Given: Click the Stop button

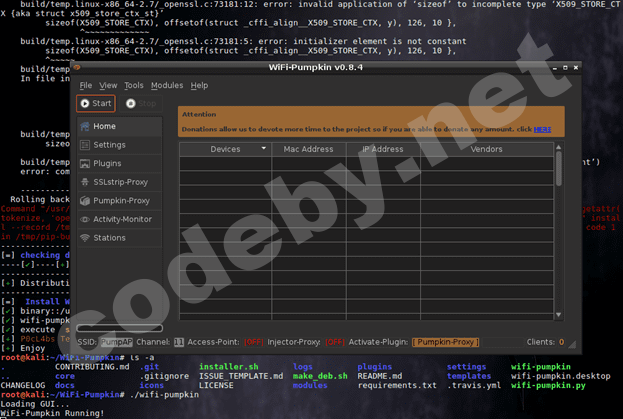Looking at the screenshot, I should (141, 103).
